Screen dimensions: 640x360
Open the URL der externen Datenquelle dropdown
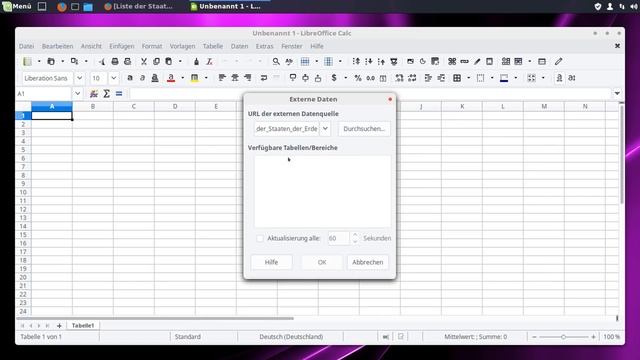325,129
